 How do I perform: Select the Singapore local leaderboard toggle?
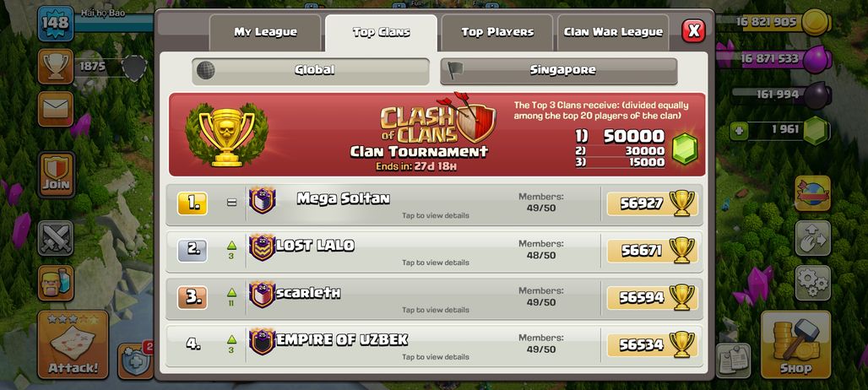(559, 71)
